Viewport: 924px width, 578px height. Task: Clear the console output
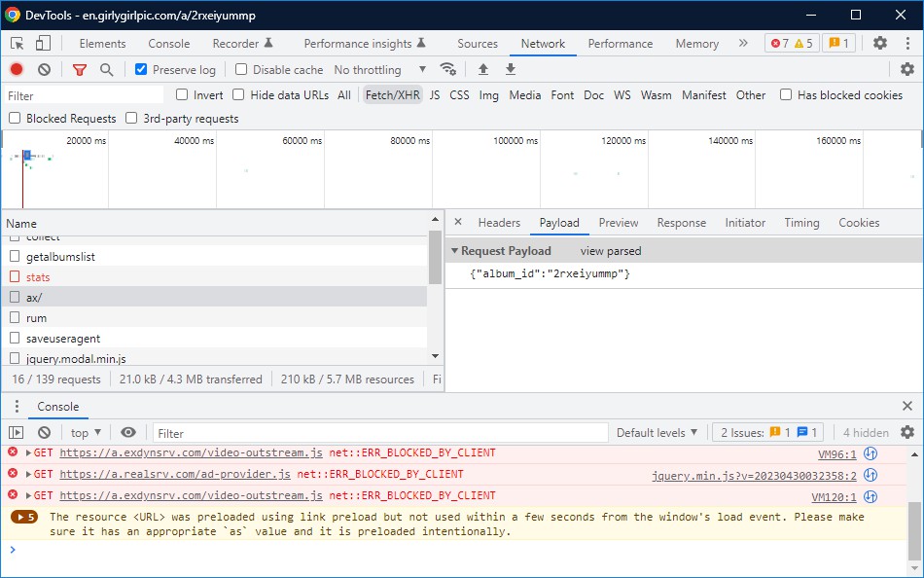pos(44,433)
